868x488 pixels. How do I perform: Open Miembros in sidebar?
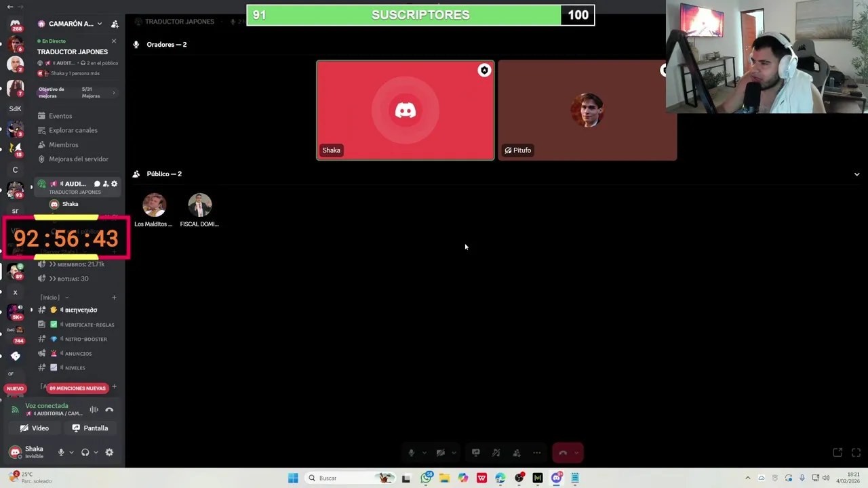coord(63,144)
